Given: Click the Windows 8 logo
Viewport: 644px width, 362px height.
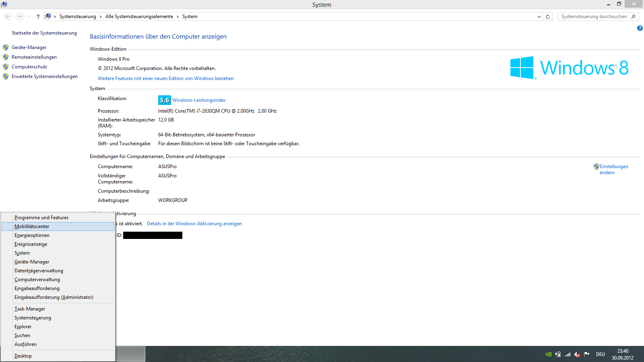Looking at the screenshot, I should click(x=569, y=68).
